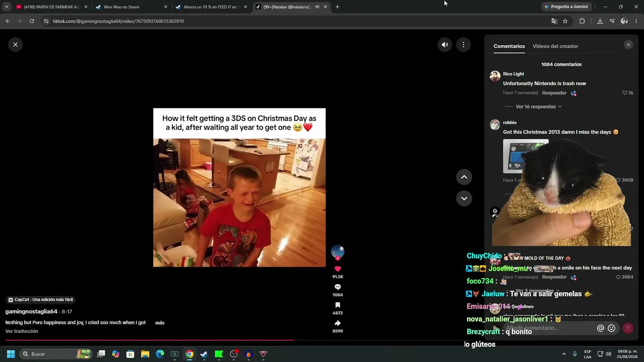Viewport: 644px width, 362px height.
Task: Open File Explorer from the taskbar
Action: point(145,354)
